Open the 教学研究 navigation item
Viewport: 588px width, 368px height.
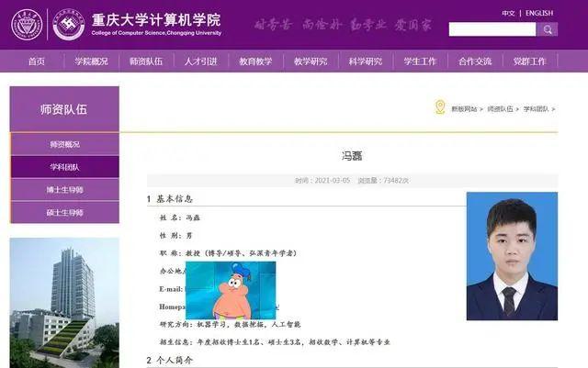311,61
